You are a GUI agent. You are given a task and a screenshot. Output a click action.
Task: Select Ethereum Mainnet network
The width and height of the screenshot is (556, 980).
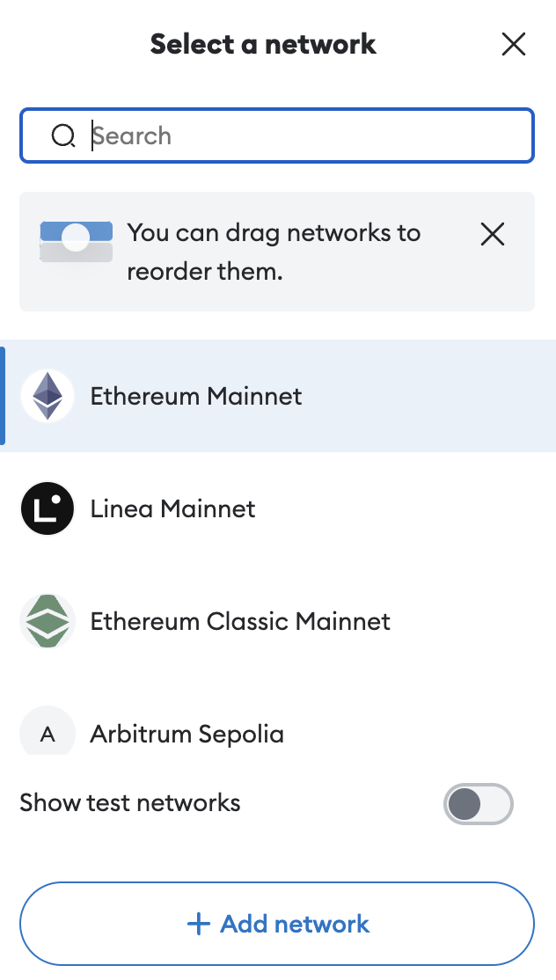196,396
